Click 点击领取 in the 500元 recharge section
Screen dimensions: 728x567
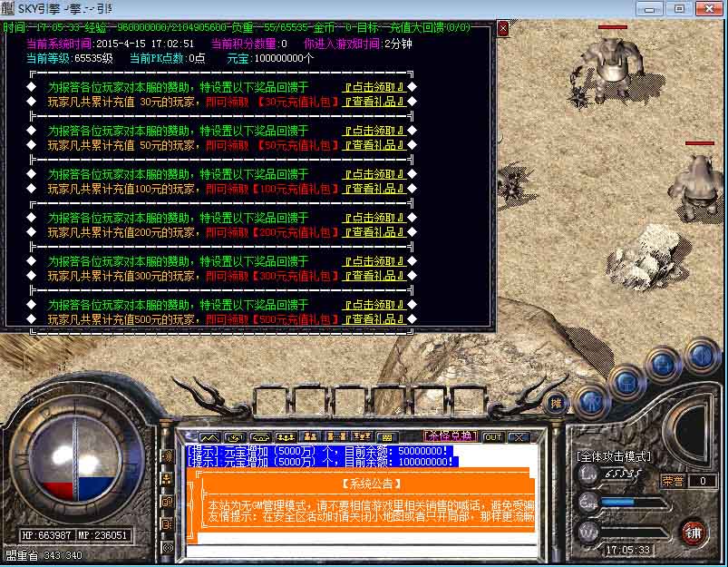[x=374, y=305]
